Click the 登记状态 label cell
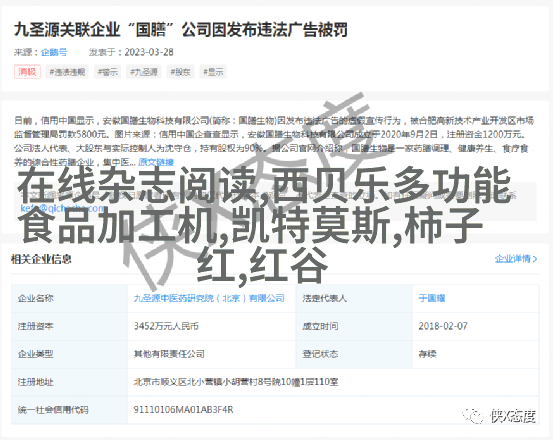The image size is (553, 440). (x=354, y=354)
